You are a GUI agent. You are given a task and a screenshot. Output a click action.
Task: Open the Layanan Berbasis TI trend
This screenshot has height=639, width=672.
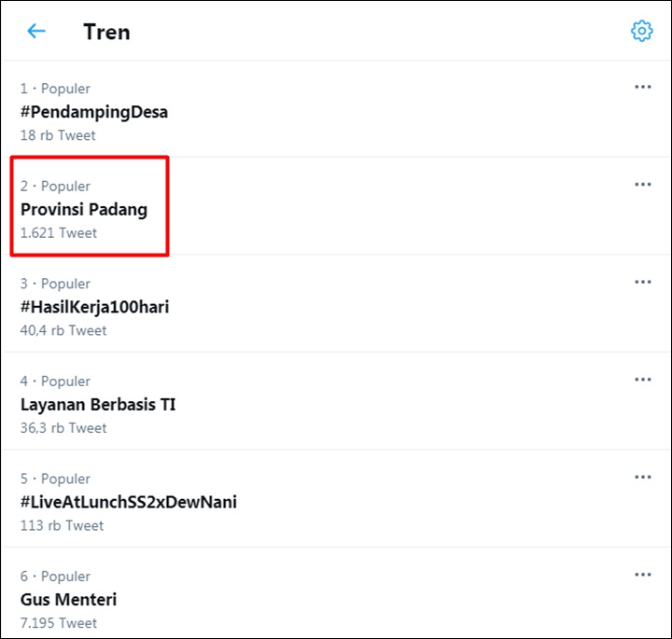click(98, 404)
